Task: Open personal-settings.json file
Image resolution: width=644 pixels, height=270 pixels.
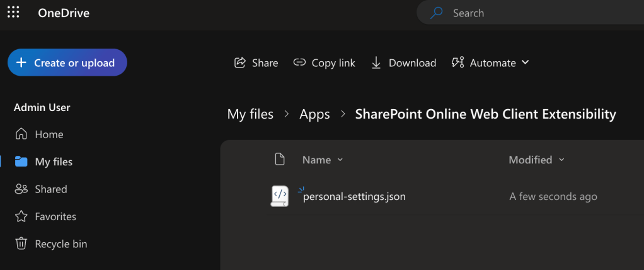Action: pos(354,197)
